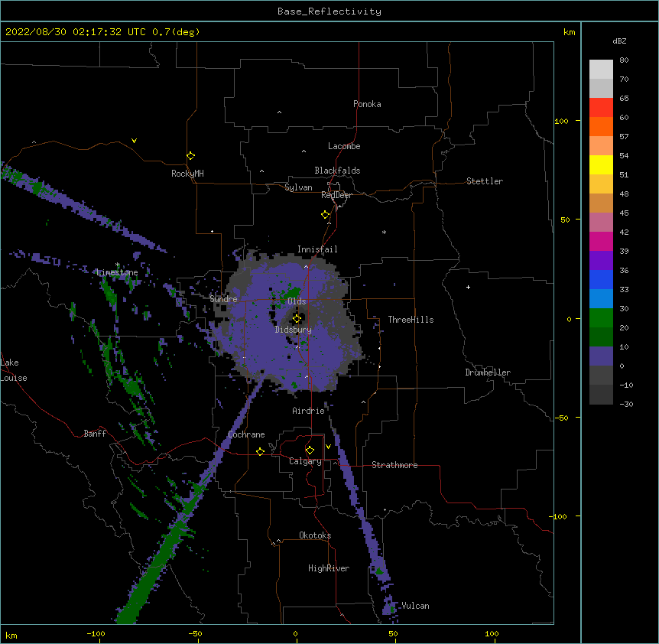The image size is (659, 644).
Task: Click the yellow diamond marker above RockyMH
Action: point(190,156)
